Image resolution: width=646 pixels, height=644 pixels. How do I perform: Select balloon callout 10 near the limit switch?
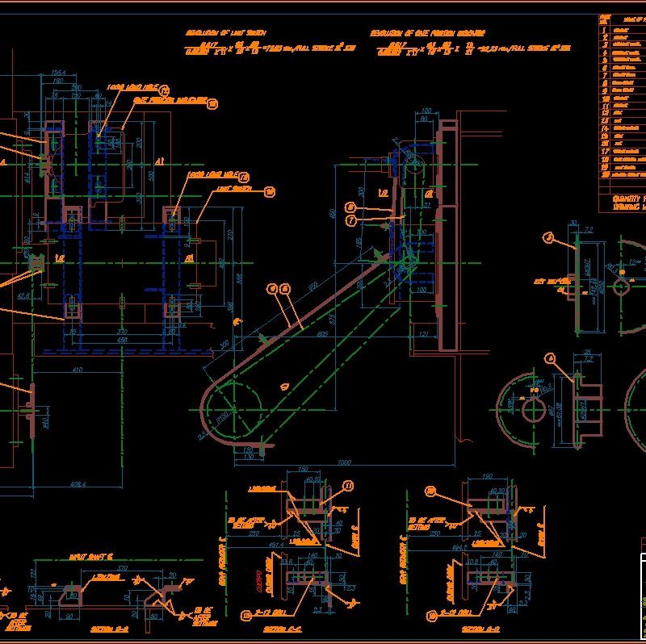[x=268, y=192]
